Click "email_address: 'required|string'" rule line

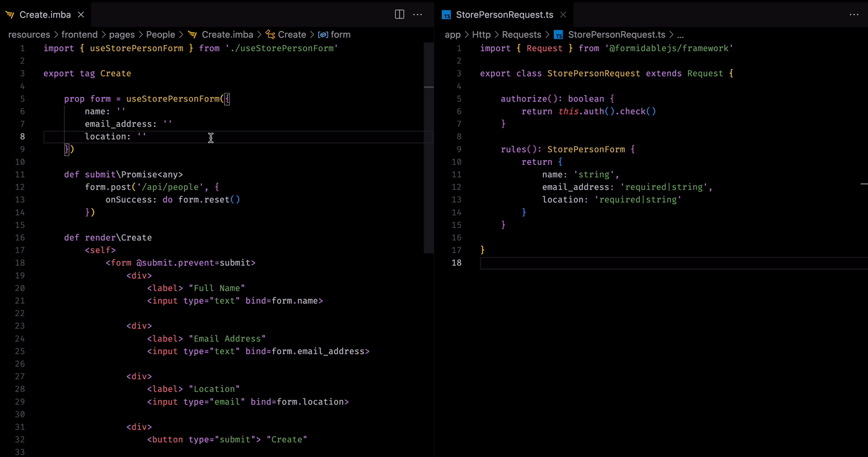coord(628,187)
